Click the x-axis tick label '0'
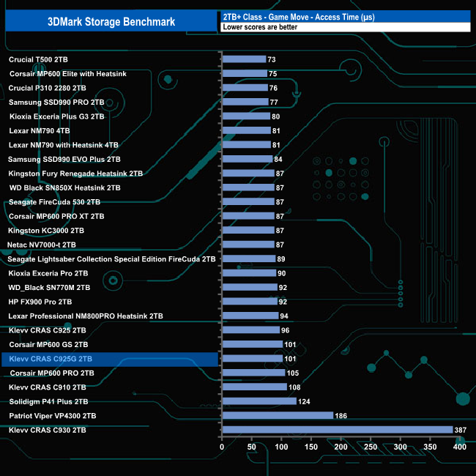 [222, 447]
